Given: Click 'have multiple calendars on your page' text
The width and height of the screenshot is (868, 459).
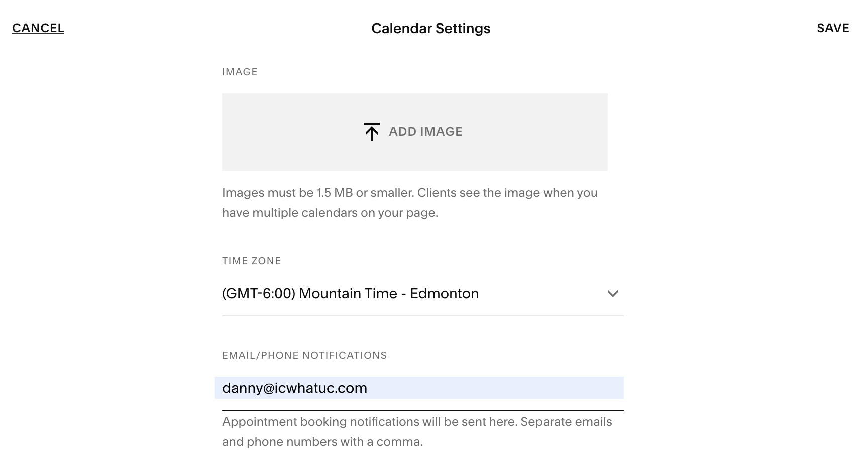Looking at the screenshot, I should [x=330, y=213].
